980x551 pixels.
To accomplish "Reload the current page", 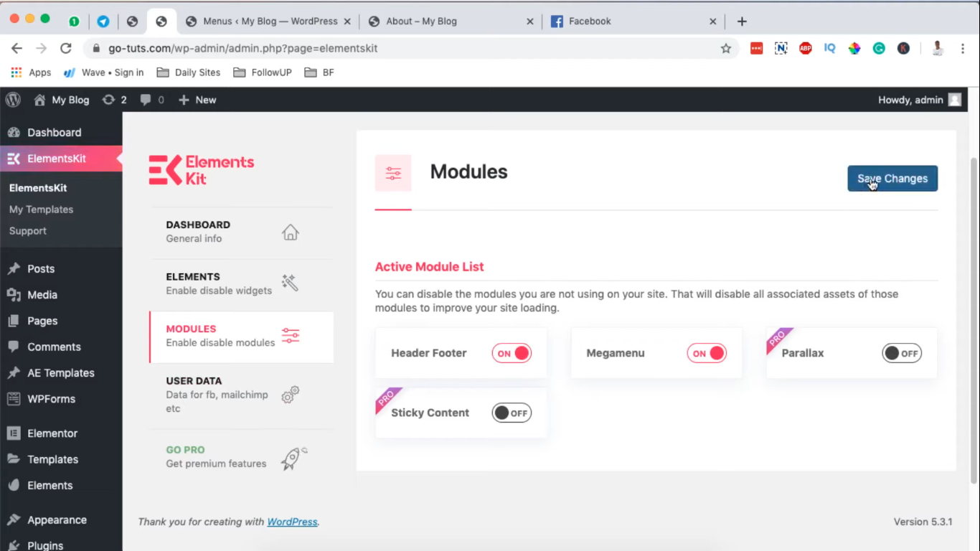I will (66, 48).
